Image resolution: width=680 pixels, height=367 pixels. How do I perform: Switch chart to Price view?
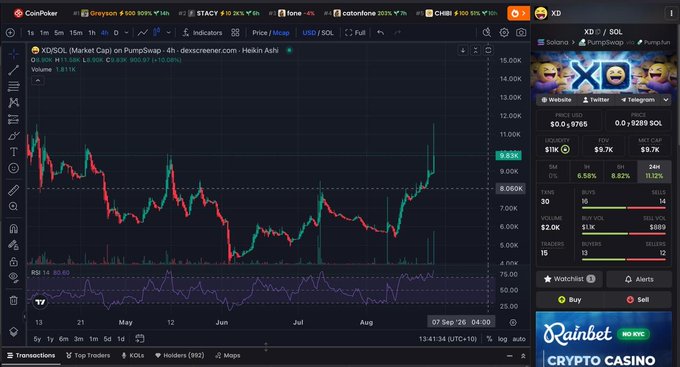pyautogui.click(x=260, y=33)
